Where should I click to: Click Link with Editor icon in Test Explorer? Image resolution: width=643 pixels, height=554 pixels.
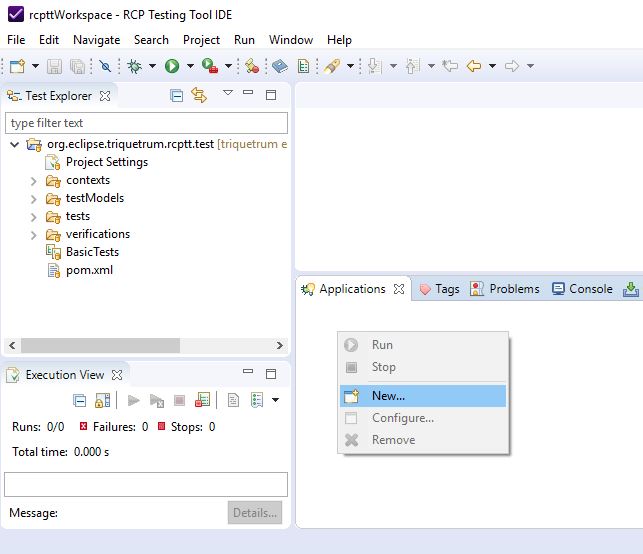(x=199, y=96)
